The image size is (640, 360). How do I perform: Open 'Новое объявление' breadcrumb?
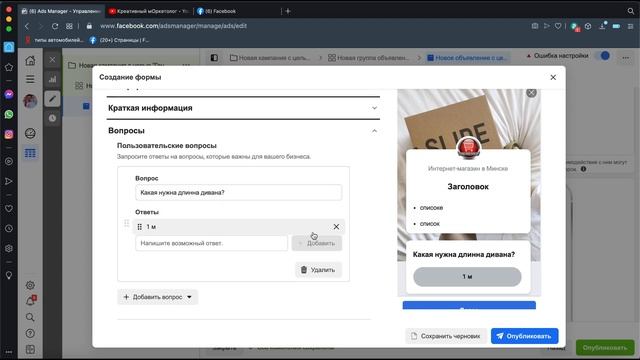pos(467,58)
